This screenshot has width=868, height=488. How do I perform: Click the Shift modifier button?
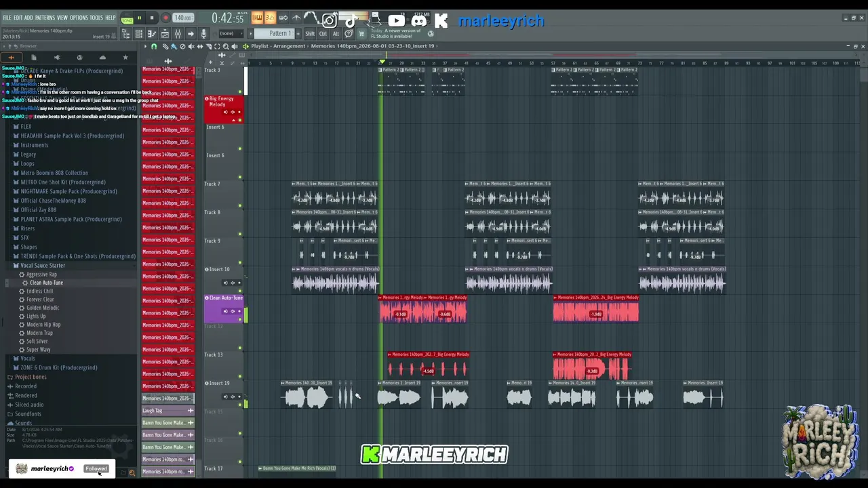coord(310,34)
